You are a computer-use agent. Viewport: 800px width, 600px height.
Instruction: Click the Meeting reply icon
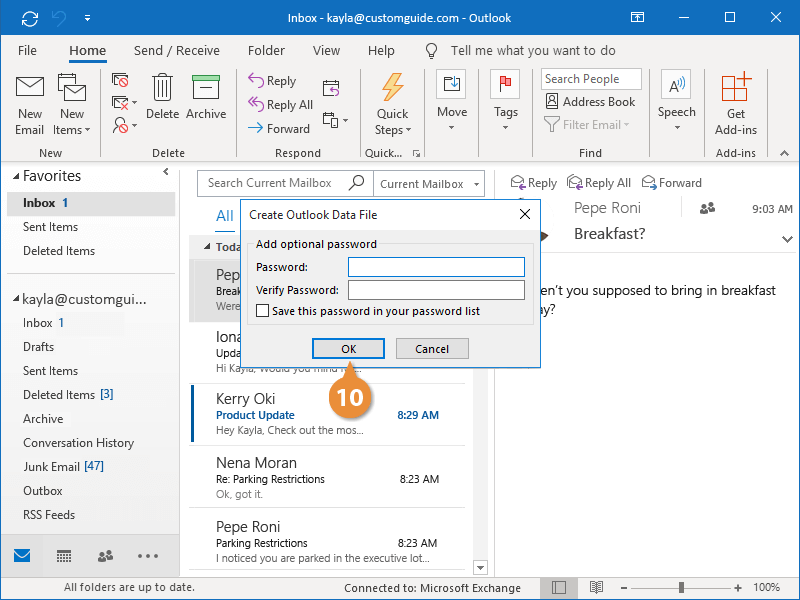click(331, 88)
